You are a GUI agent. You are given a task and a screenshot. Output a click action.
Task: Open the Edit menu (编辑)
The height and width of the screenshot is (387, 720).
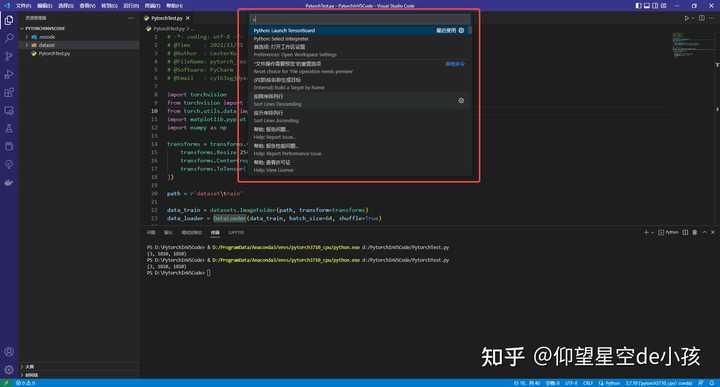pyautogui.click(x=45, y=6)
